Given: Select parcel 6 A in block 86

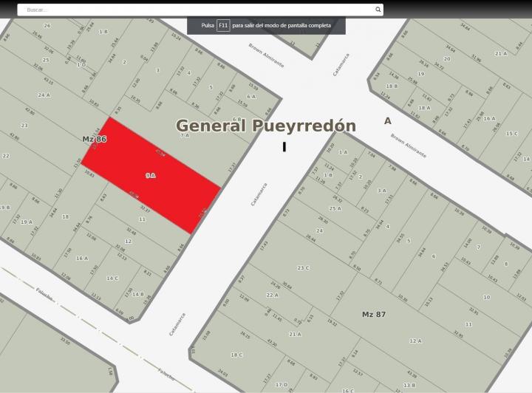Looking at the screenshot, I should click(x=251, y=97).
